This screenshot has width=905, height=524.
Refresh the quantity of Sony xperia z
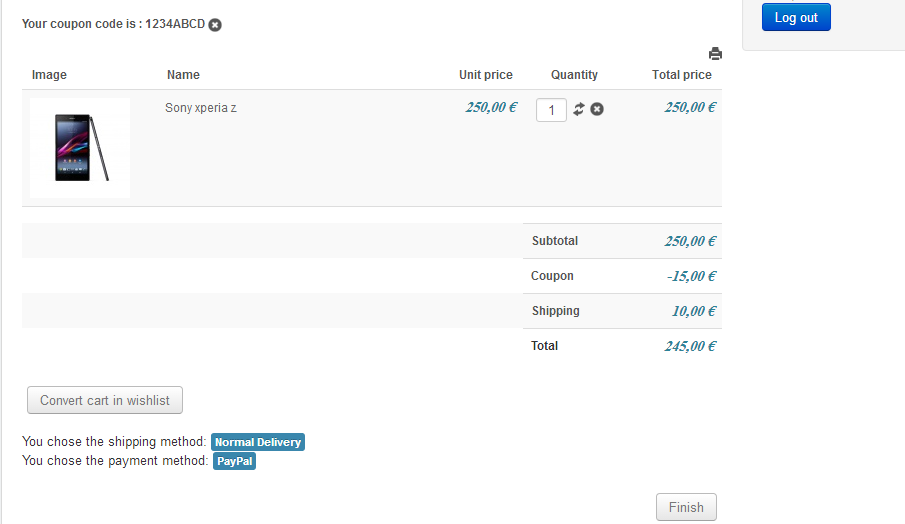click(579, 109)
